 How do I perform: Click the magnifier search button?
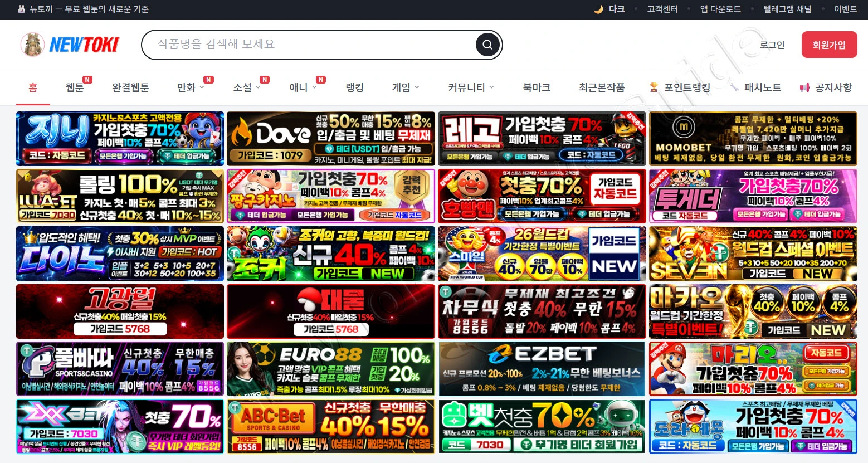click(487, 45)
